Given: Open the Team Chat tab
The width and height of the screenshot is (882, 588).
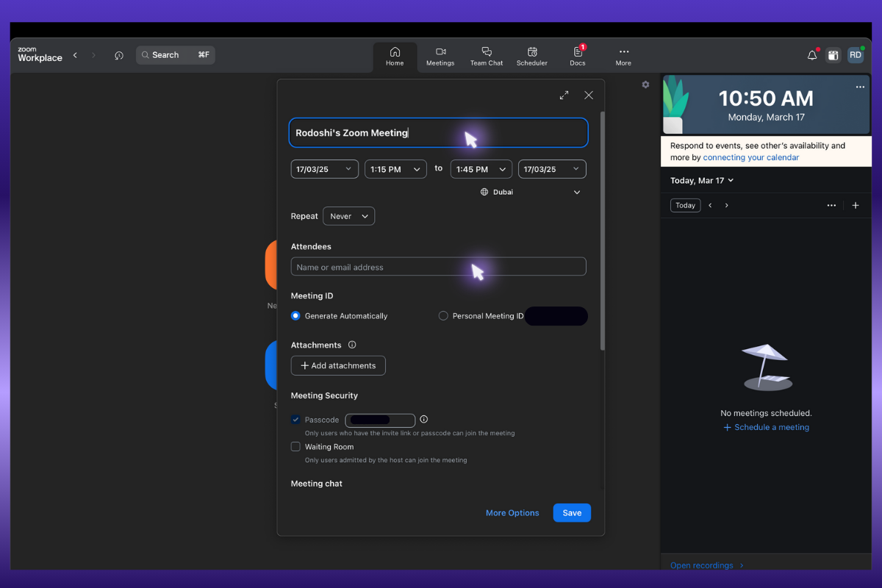Looking at the screenshot, I should tap(487, 57).
